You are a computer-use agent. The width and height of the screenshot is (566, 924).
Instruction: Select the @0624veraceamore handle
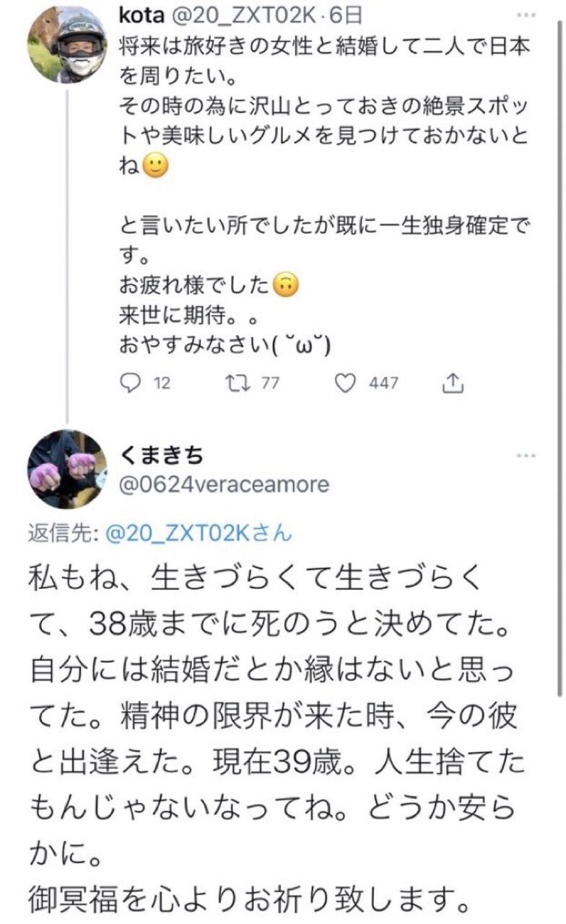224,484
